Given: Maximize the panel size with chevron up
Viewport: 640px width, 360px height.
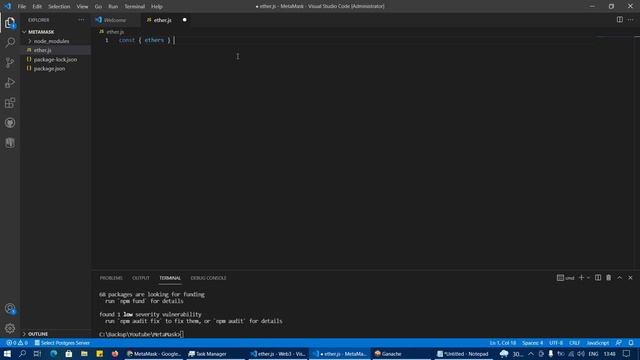Looking at the screenshot, I should pos(620,278).
